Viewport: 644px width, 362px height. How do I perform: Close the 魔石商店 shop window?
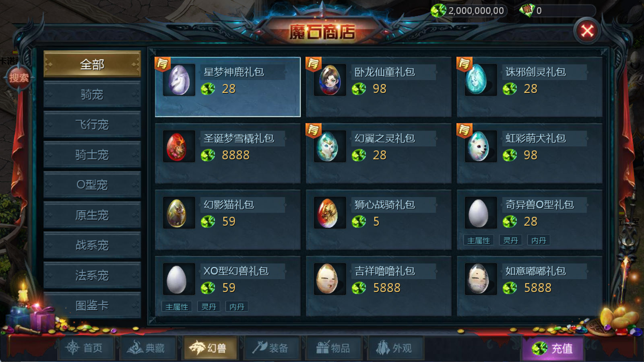coord(587,31)
